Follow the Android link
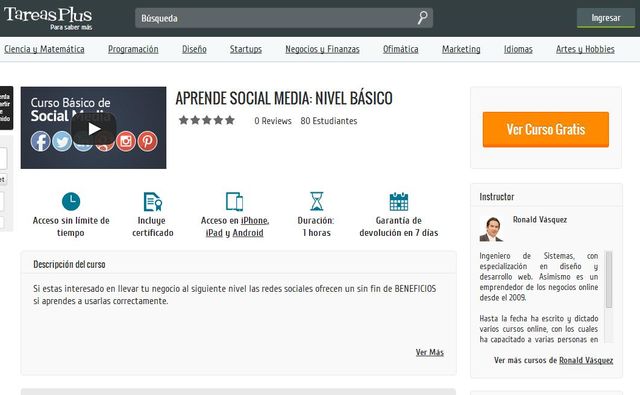The height and width of the screenshot is (395, 640). (x=248, y=233)
